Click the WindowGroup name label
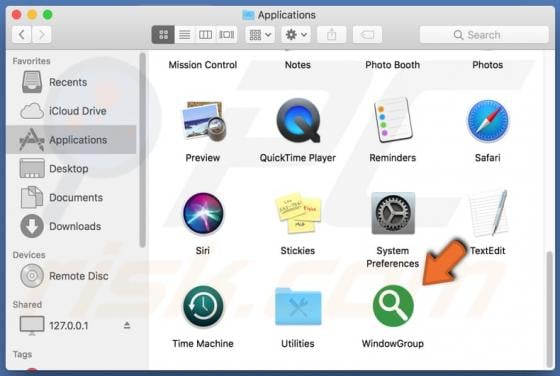Screen dimensions: 560x376 393,344
